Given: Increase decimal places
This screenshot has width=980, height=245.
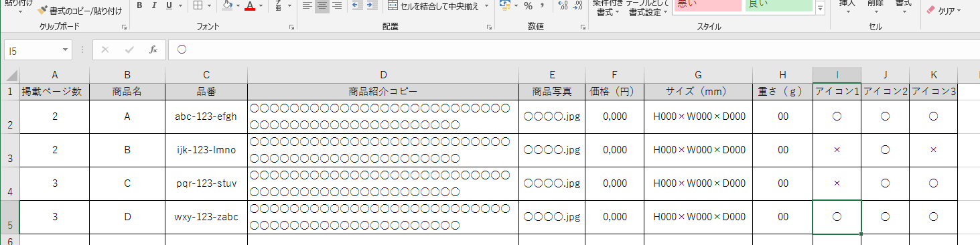Looking at the screenshot, I should [562, 6].
